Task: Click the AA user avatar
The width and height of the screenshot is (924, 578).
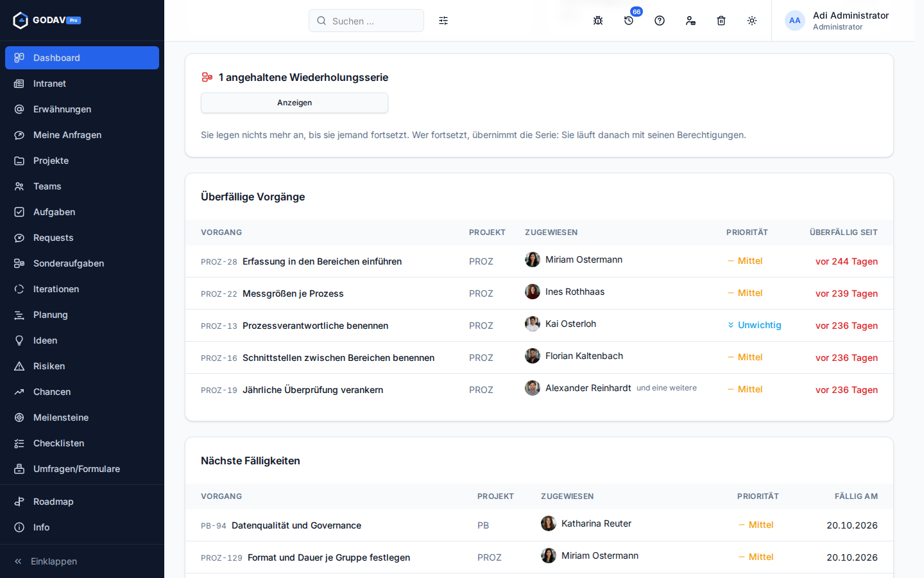Action: point(795,21)
